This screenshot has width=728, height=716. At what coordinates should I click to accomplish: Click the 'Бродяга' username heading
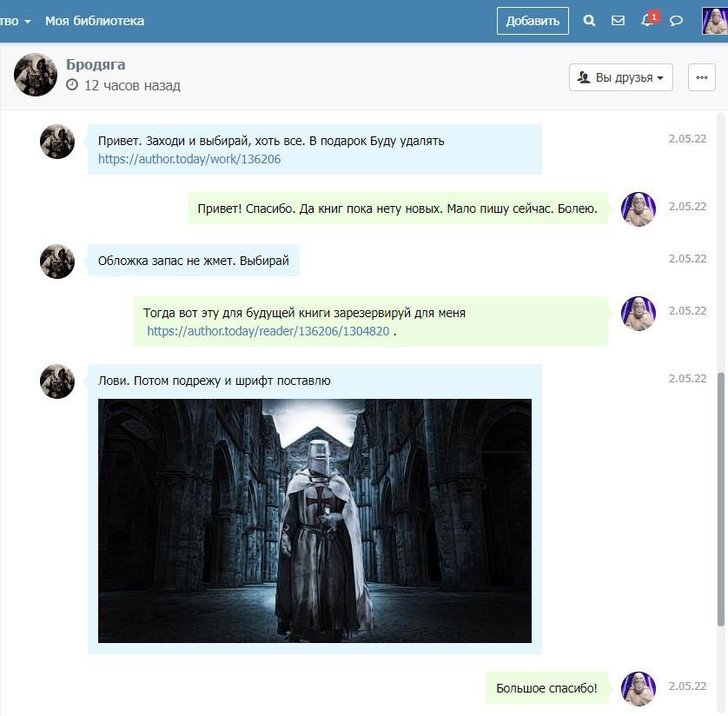point(96,64)
